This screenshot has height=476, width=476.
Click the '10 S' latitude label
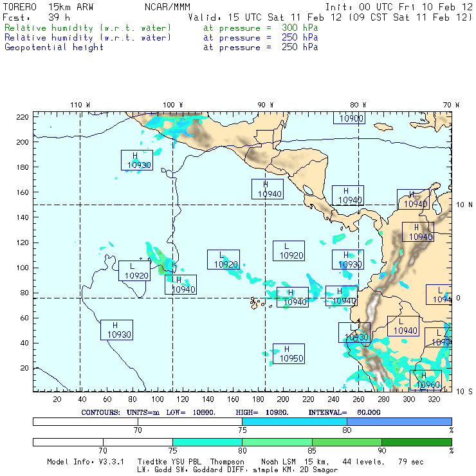(x=464, y=392)
